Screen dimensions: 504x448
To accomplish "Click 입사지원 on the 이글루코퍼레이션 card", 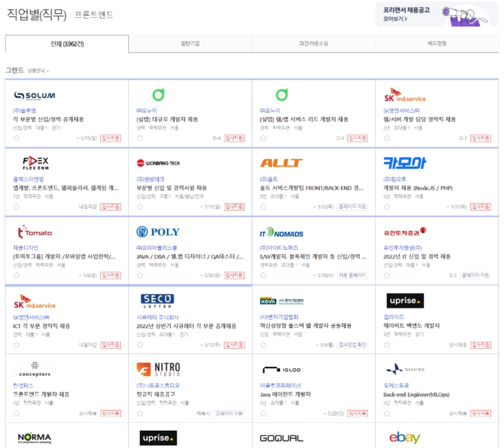I will [357, 413].
